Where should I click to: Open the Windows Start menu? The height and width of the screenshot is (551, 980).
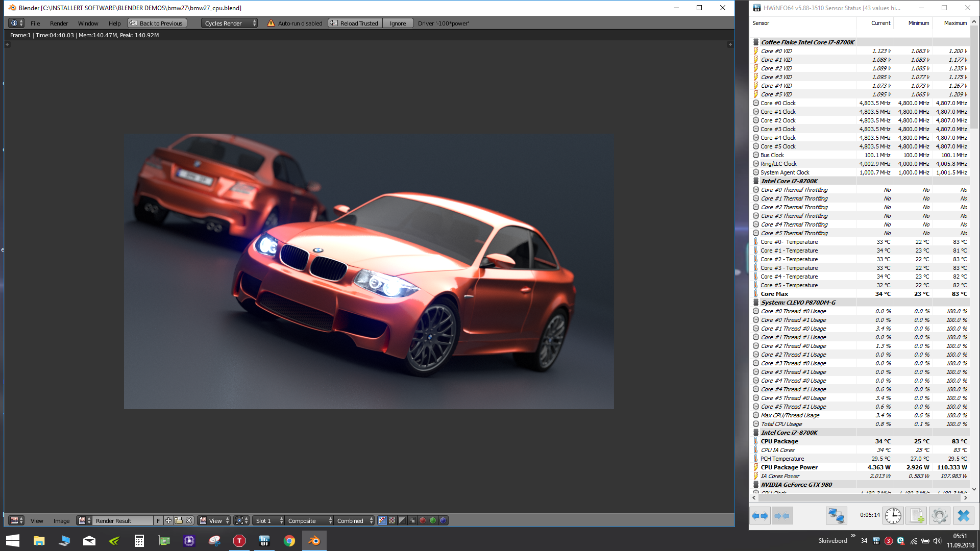[x=12, y=541]
